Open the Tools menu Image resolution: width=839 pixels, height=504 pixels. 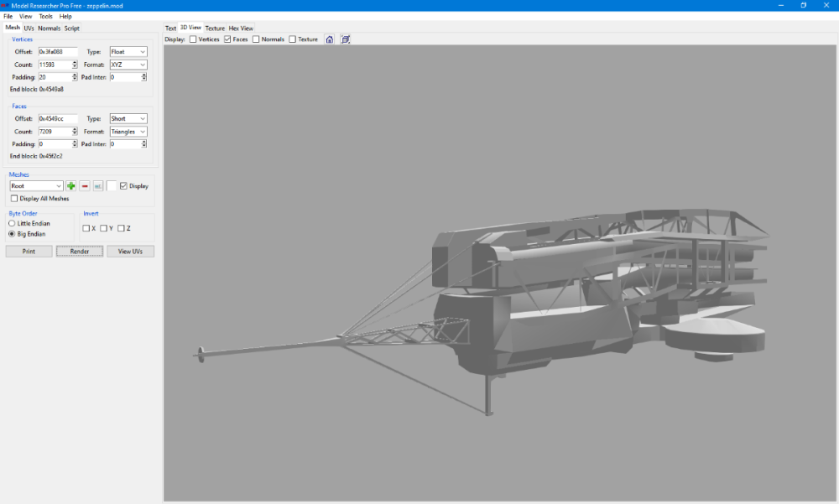(45, 17)
